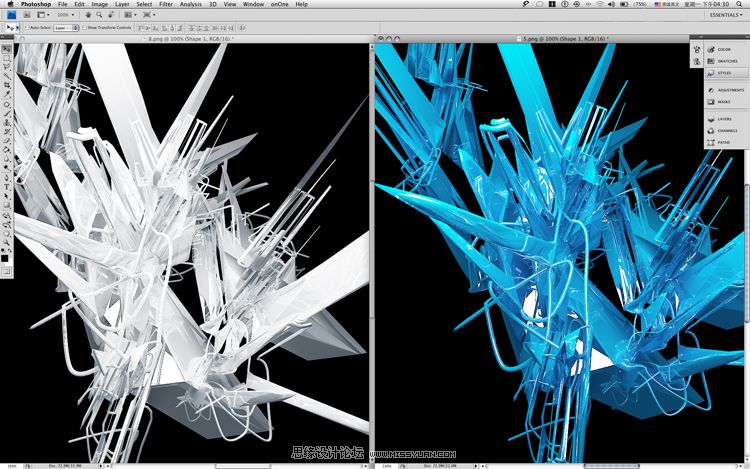This screenshot has height=469, width=750.
Task: Select the Clone Stamp tool
Action: [x=6, y=122]
